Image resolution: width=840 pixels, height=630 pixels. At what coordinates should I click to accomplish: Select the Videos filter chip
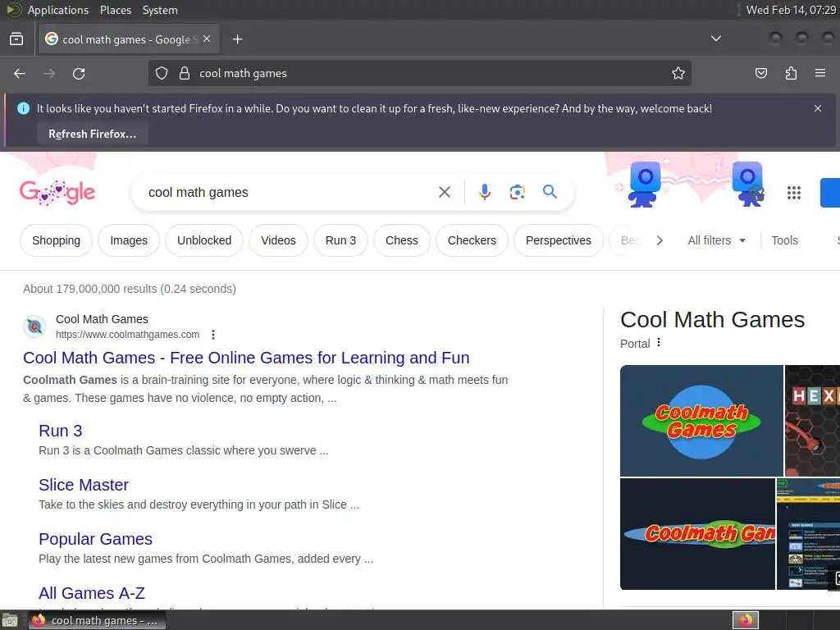pyautogui.click(x=278, y=240)
